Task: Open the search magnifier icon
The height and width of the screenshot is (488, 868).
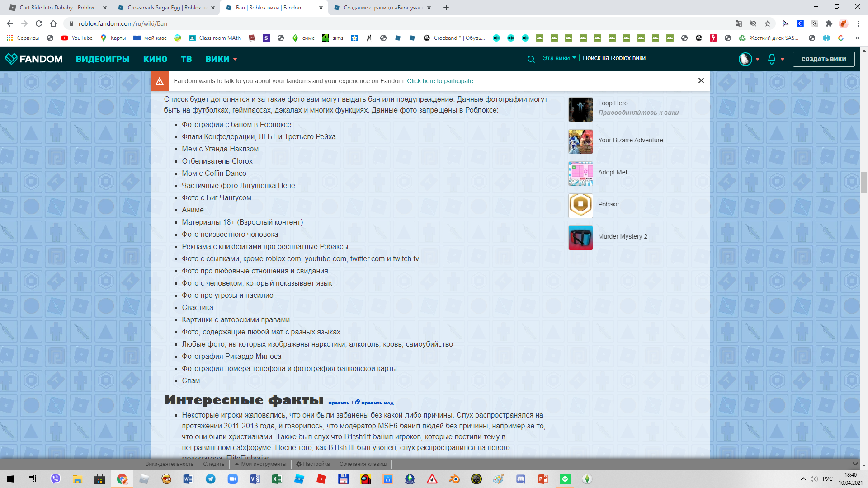Action: 531,59
